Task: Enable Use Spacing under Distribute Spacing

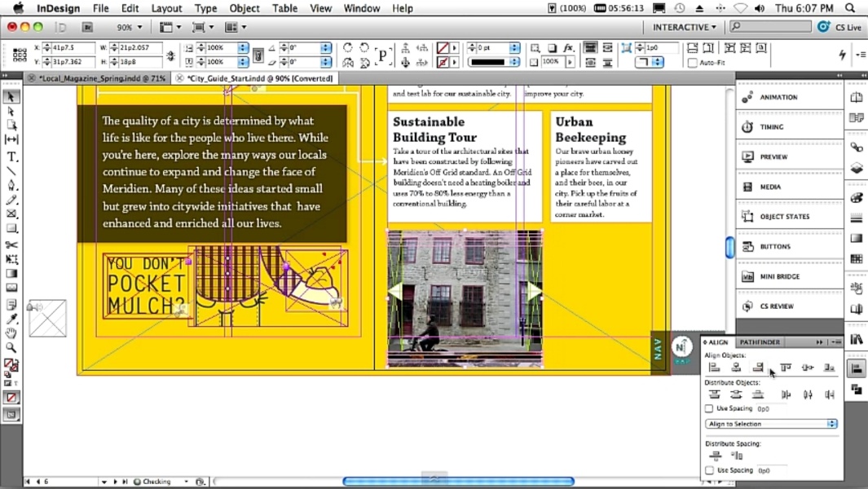Action: coord(709,470)
